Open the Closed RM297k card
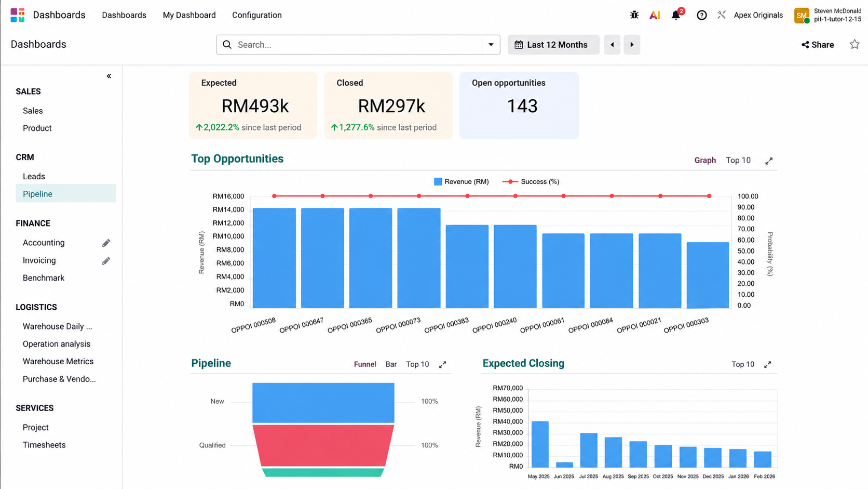This screenshot has width=868, height=489. pos(388,105)
